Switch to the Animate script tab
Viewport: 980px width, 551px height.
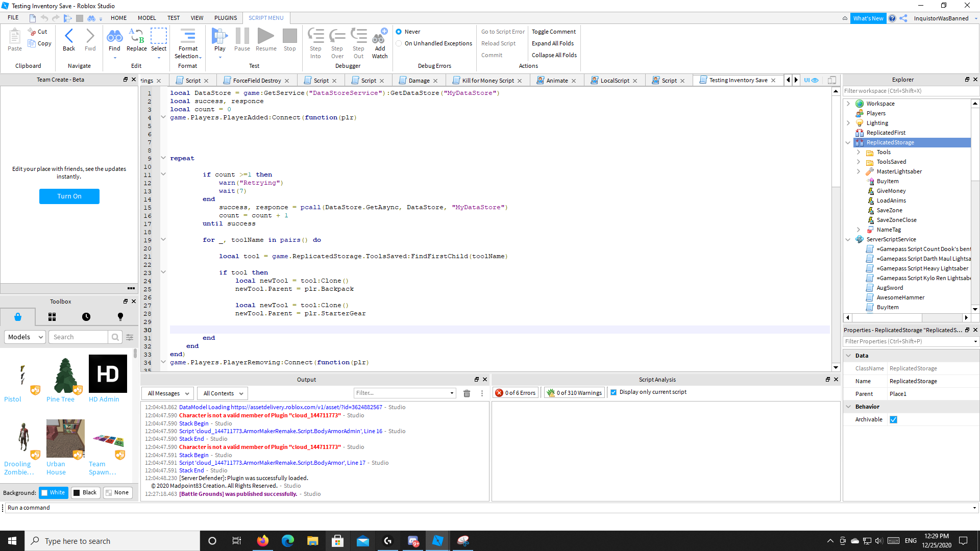pyautogui.click(x=556, y=80)
